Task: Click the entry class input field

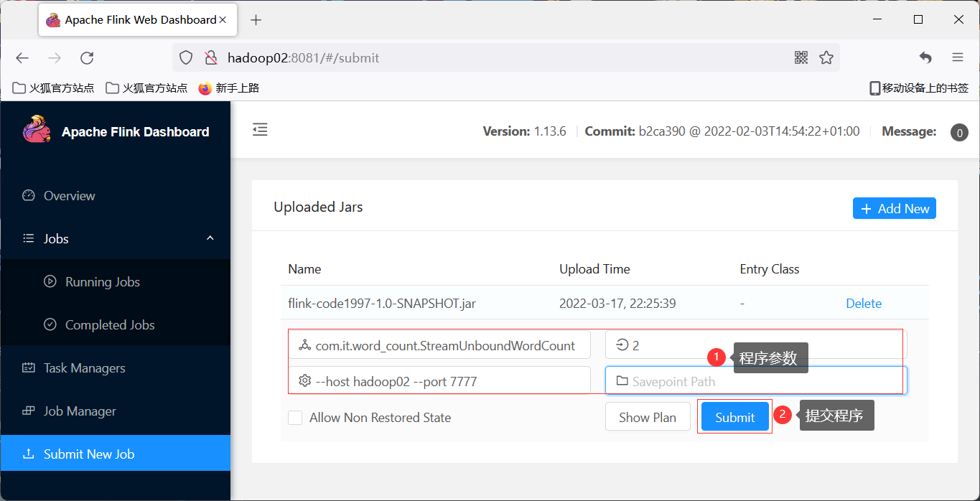Action: coord(439,345)
